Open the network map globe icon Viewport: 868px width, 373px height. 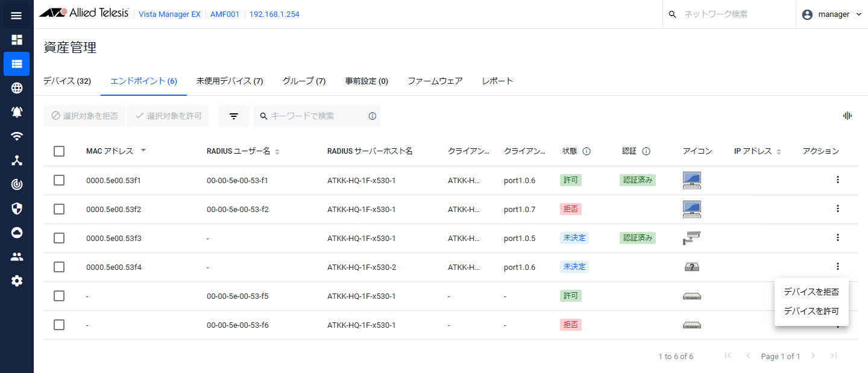[17, 88]
